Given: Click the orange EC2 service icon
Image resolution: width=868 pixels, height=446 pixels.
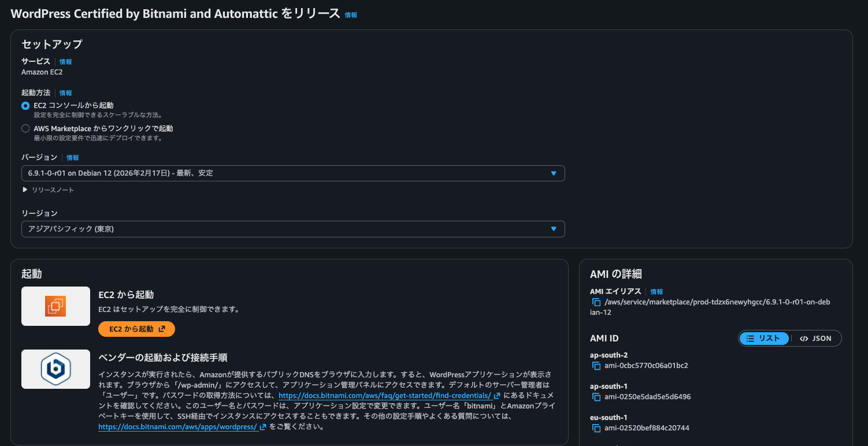Looking at the screenshot, I should pyautogui.click(x=55, y=306).
